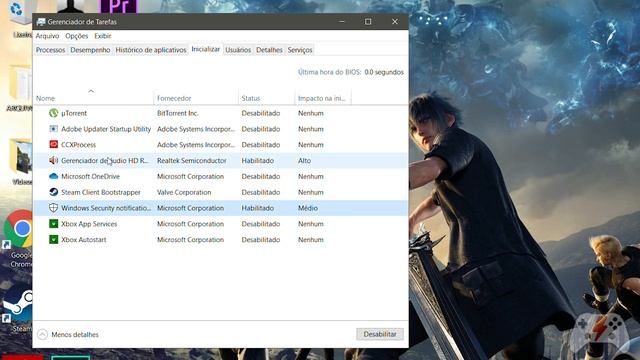The width and height of the screenshot is (640, 360).
Task: Select the Xbox App Services entry
Action: click(x=89, y=224)
